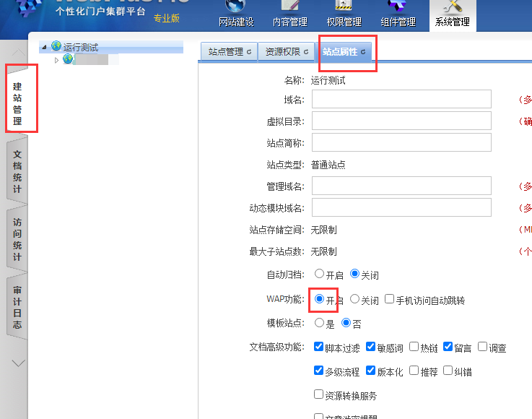This screenshot has height=419, width=532.
Task: Click the 域名 input field
Action: tap(401, 99)
